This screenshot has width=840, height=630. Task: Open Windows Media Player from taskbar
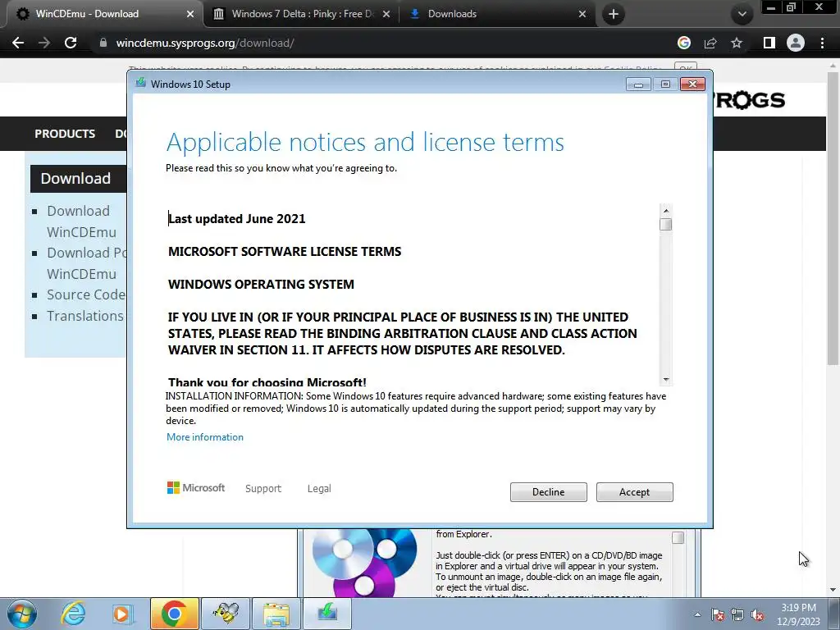(122, 614)
